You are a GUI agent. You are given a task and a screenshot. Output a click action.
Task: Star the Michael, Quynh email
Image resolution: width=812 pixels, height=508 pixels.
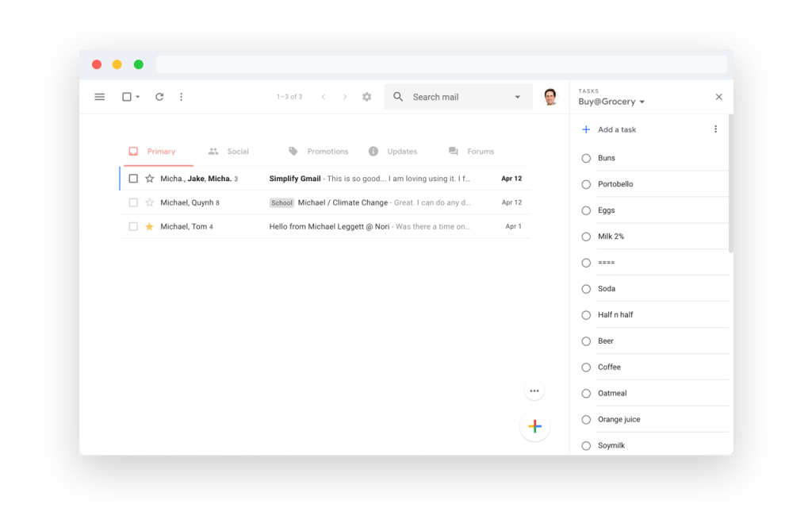click(149, 202)
